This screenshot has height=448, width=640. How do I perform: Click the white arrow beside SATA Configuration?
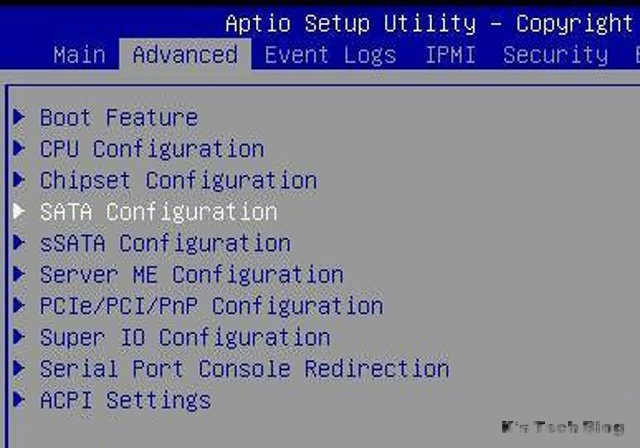click(19, 212)
